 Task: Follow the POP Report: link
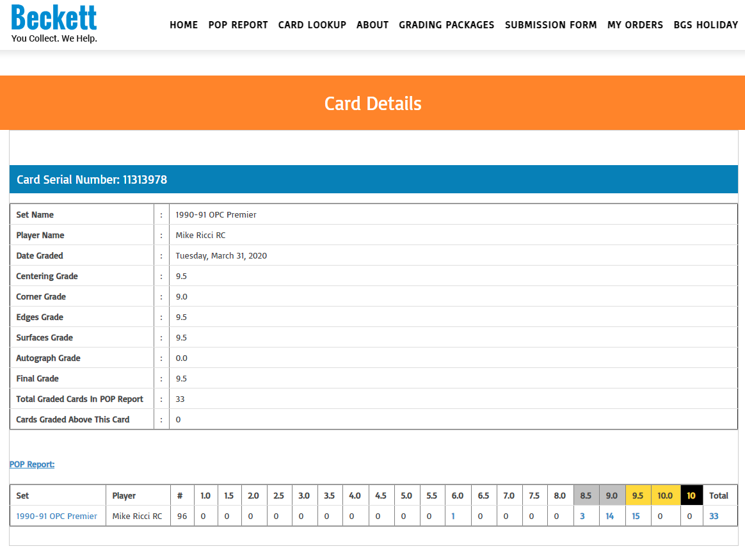pyautogui.click(x=32, y=464)
